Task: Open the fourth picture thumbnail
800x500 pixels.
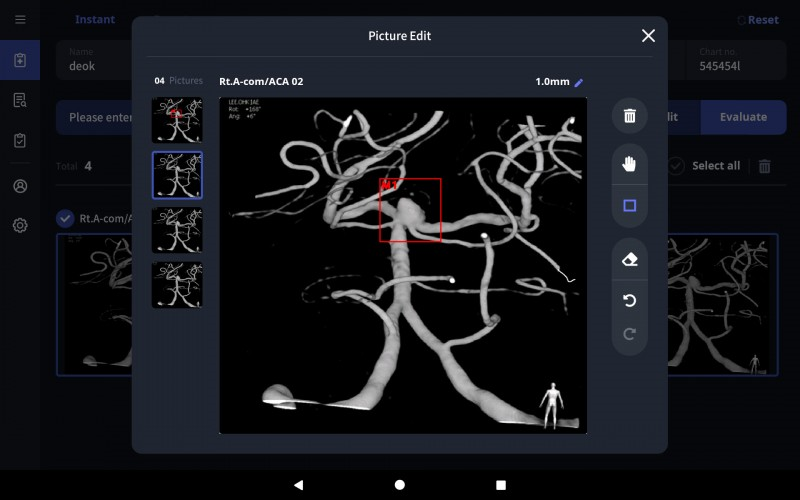Action: tap(177, 285)
